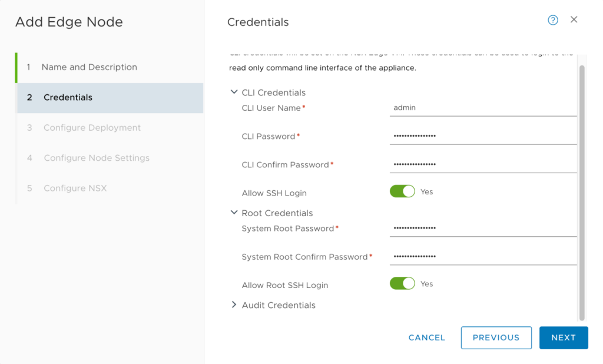603x364 pixels.
Task: Go to Name and Description step
Action: pos(89,67)
